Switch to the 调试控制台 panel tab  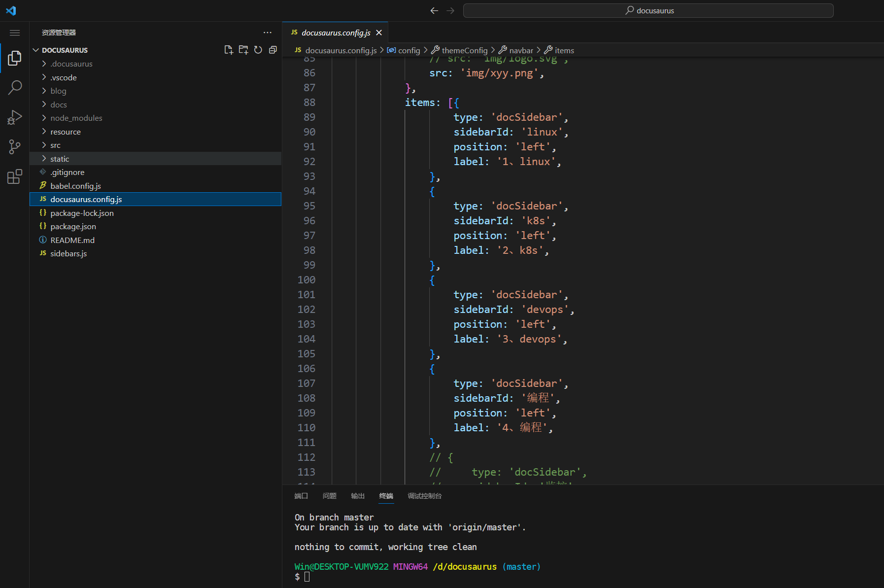pos(425,496)
